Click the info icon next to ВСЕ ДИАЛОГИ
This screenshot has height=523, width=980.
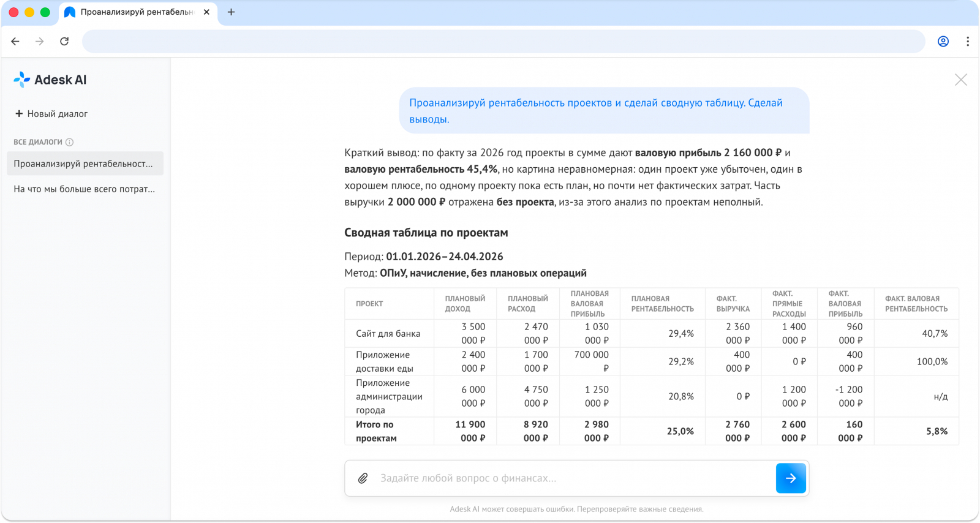coord(69,142)
